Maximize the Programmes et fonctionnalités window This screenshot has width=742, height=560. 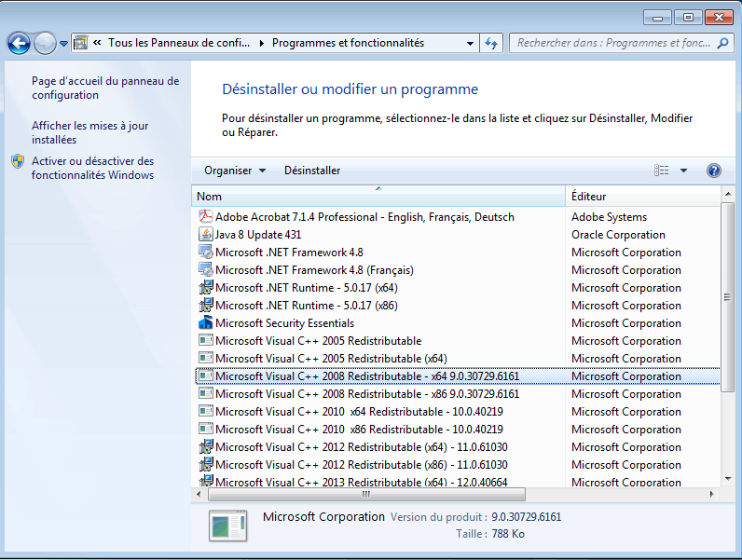(688, 18)
